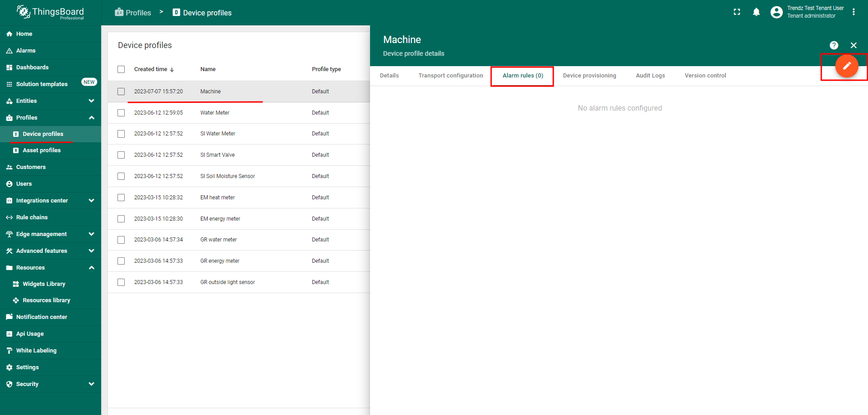This screenshot has width=868, height=415.
Task: Sort by Created time arrow icon
Action: click(x=172, y=70)
